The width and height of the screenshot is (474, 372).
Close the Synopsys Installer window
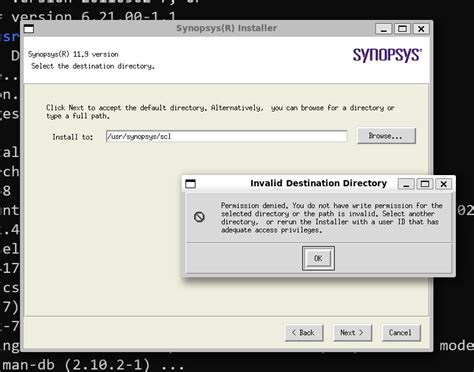(x=421, y=29)
